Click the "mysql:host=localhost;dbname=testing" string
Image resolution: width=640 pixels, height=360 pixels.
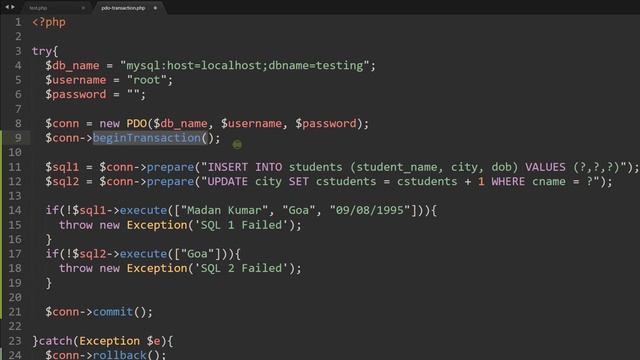click(244, 65)
